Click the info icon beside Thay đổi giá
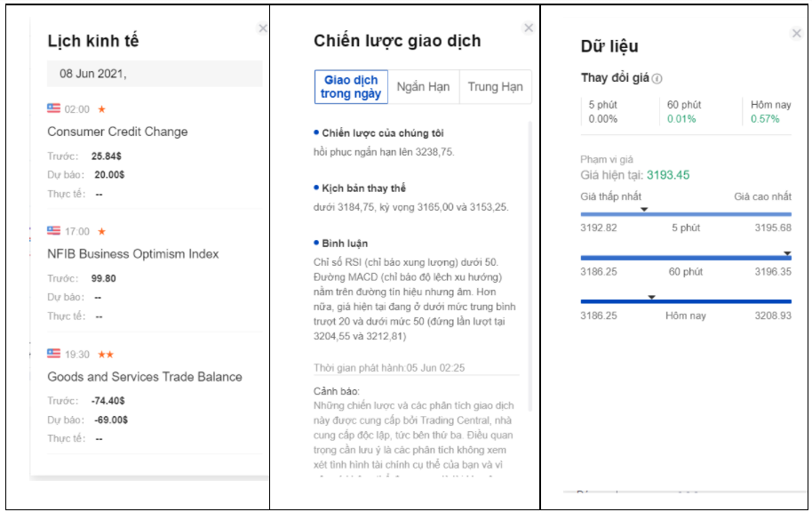 (657, 78)
